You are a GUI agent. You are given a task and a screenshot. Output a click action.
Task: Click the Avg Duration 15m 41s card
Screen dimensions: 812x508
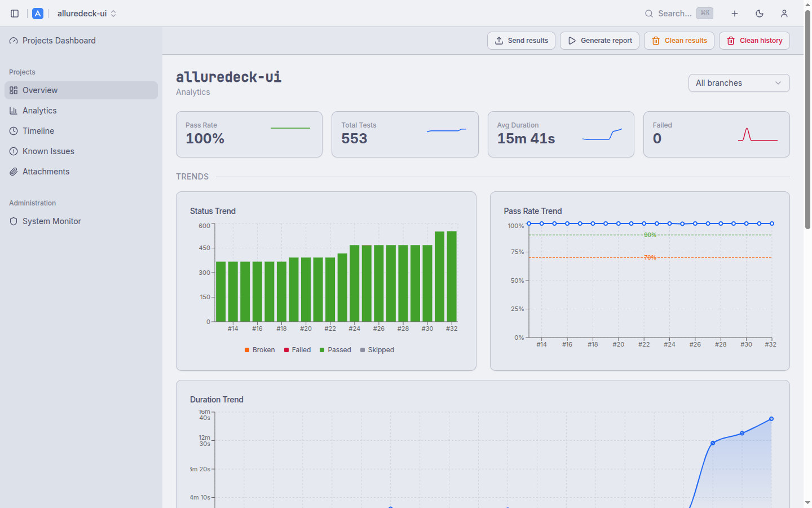coord(561,134)
